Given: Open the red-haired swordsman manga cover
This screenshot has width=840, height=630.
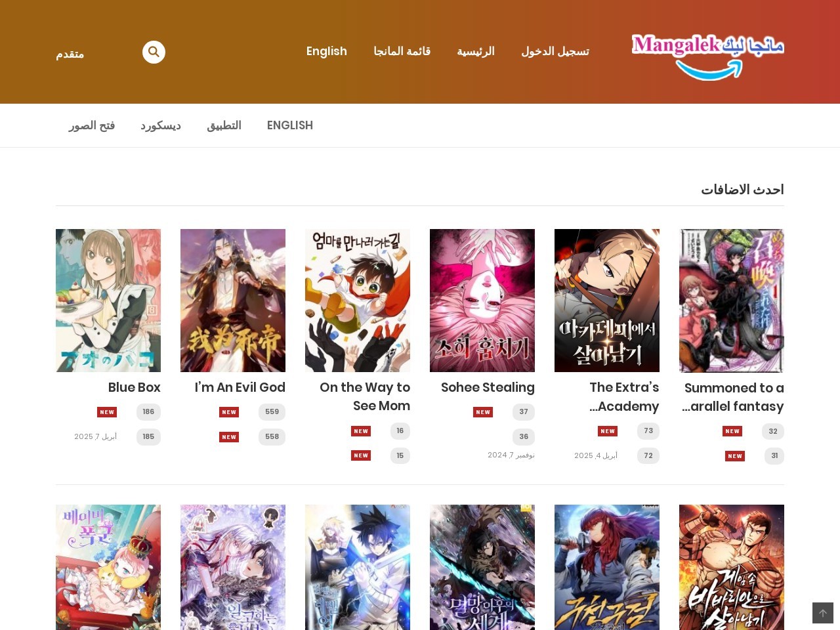Looking at the screenshot, I should [607, 567].
